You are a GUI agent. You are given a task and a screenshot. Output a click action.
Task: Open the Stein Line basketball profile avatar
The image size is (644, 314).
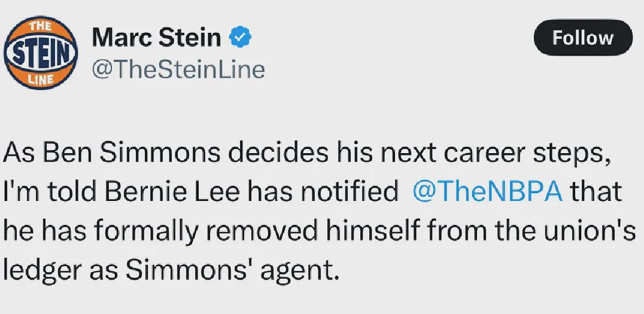pyautogui.click(x=42, y=54)
